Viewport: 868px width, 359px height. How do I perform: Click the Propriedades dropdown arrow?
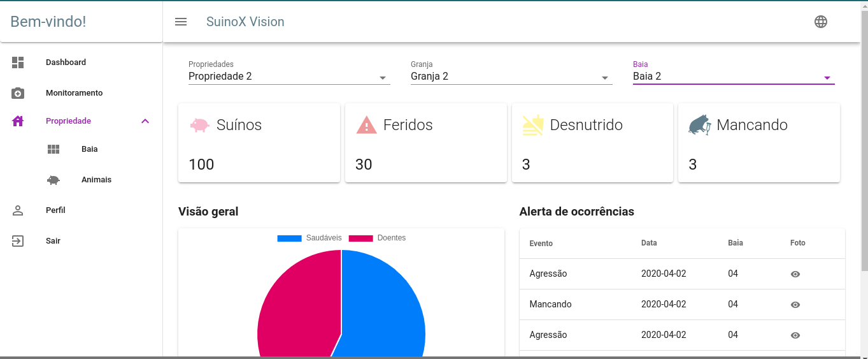(383, 78)
